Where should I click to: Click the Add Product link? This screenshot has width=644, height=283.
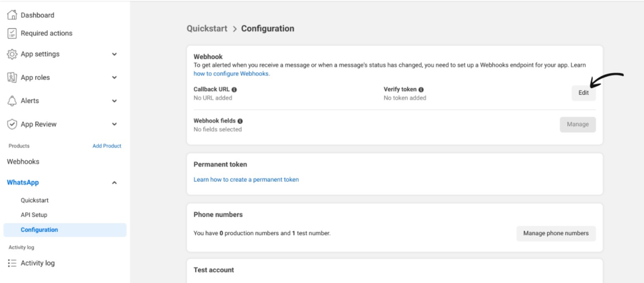coord(107,146)
